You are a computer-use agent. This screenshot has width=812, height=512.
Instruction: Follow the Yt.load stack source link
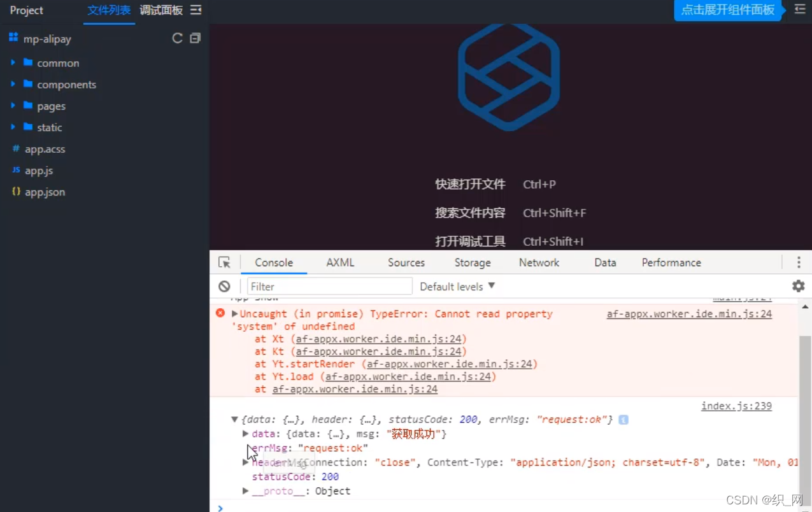[x=408, y=376]
